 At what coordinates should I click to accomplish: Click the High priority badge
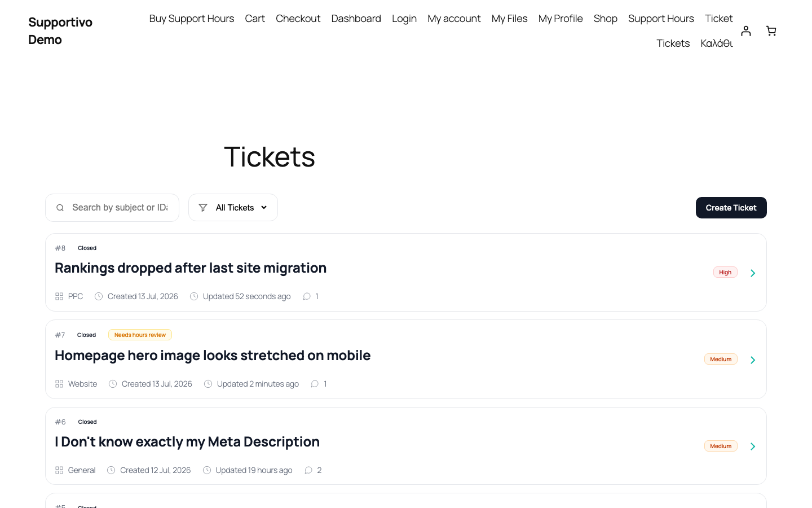point(725,272)
